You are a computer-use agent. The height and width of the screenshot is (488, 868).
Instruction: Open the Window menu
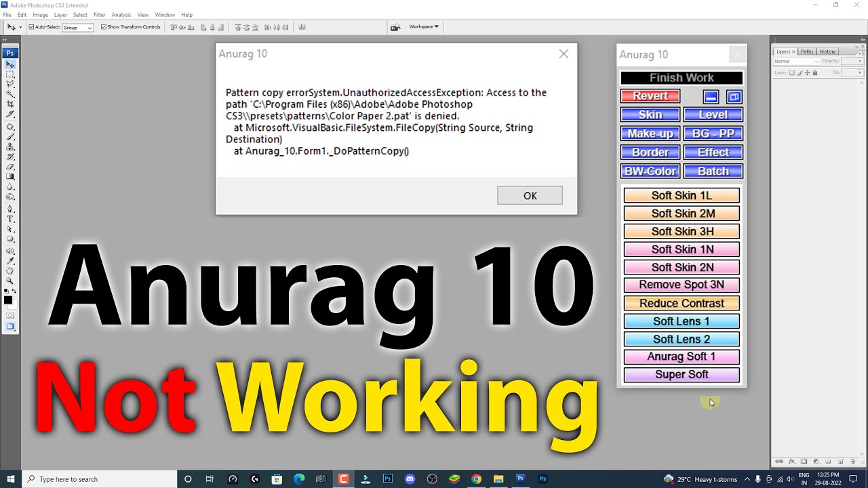(x=165, y=14)
